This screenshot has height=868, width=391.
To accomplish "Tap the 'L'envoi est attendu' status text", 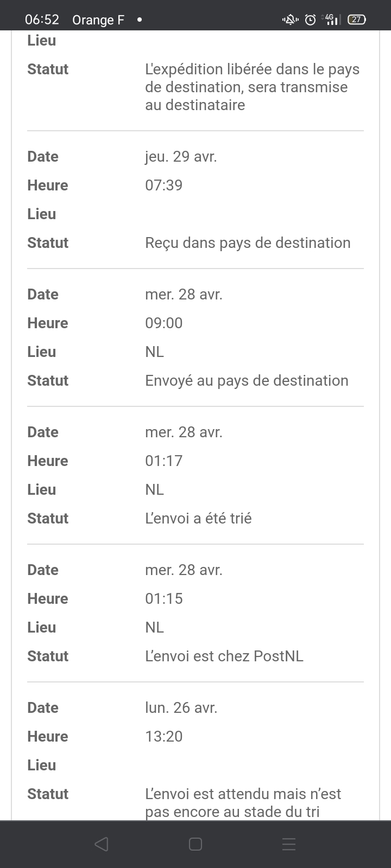I will point(243,802).
